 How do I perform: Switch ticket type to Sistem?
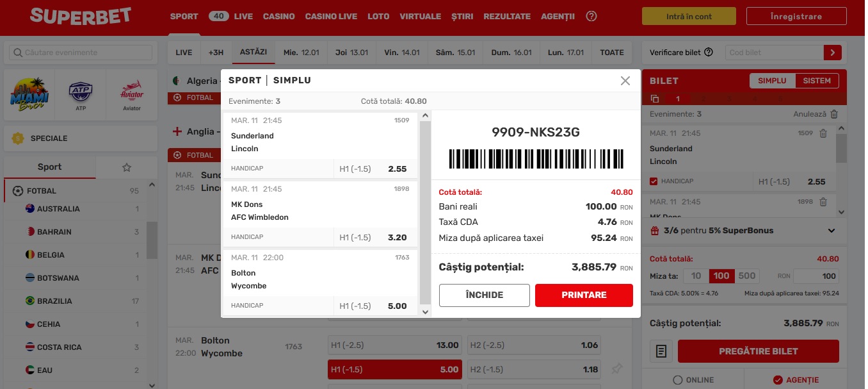pyautogui.click(x=816, y=81)
